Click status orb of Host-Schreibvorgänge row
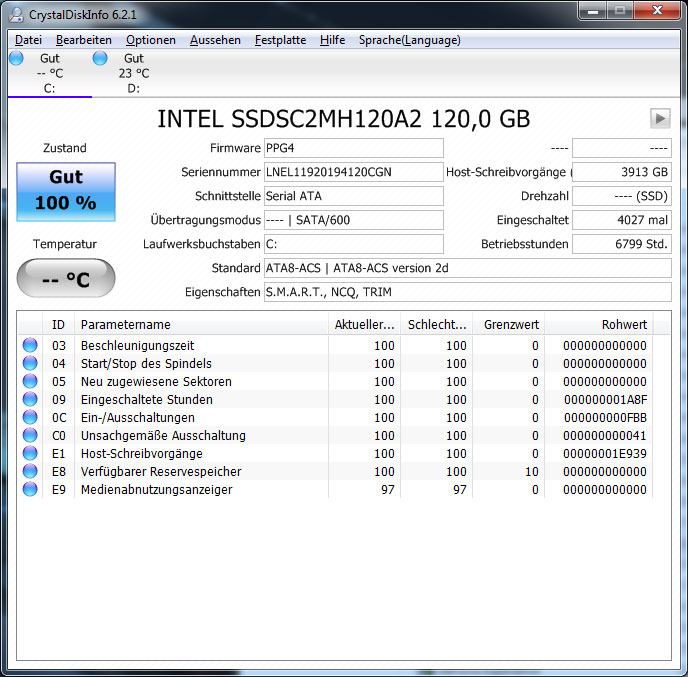 [x=30, y=453]
